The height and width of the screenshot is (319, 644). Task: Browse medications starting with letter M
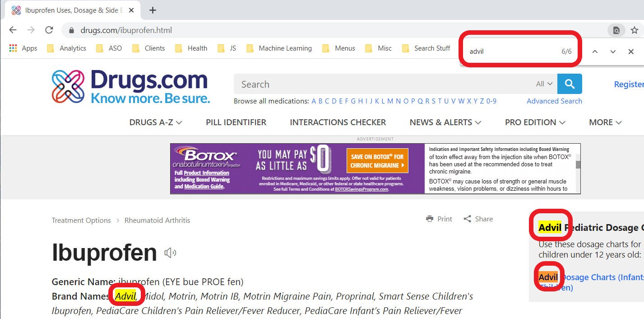click(390, 101)
